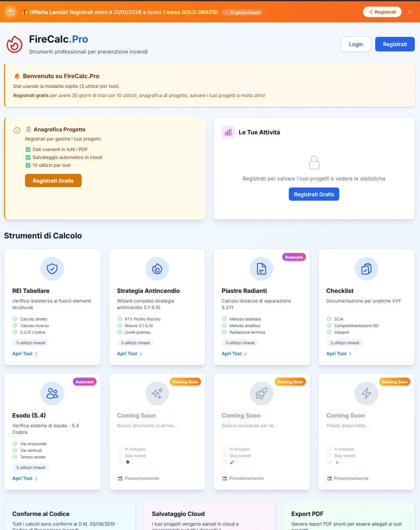Click the gift icon in the promo banner

point(11,12)
